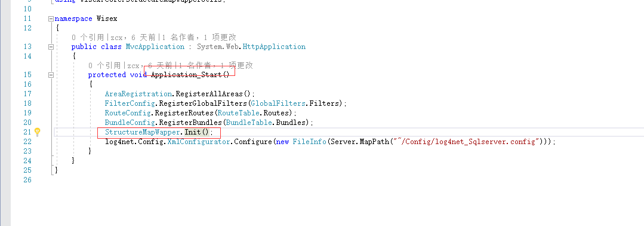
Task: Click the MvcApplication class name
Action: (155, 47)
